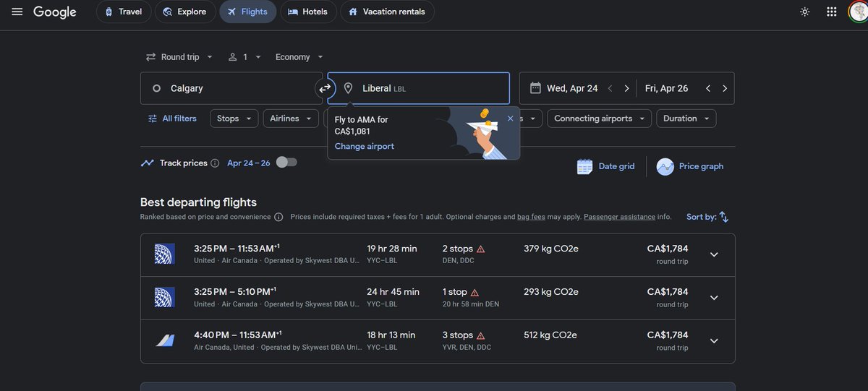868x391 pixels.
Task: Move departure date one day earlier
Action: [x=610, y=88]
